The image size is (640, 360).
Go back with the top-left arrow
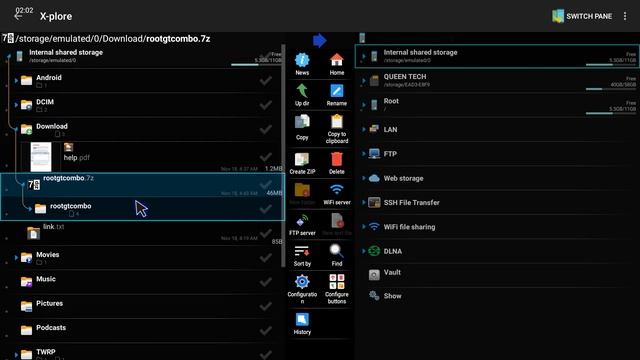18,16
